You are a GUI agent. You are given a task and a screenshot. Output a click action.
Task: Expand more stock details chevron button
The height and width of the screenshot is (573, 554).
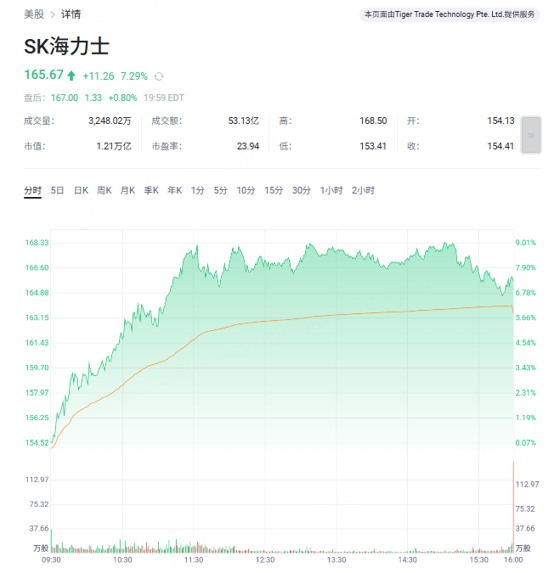click(x=531, y=135)
